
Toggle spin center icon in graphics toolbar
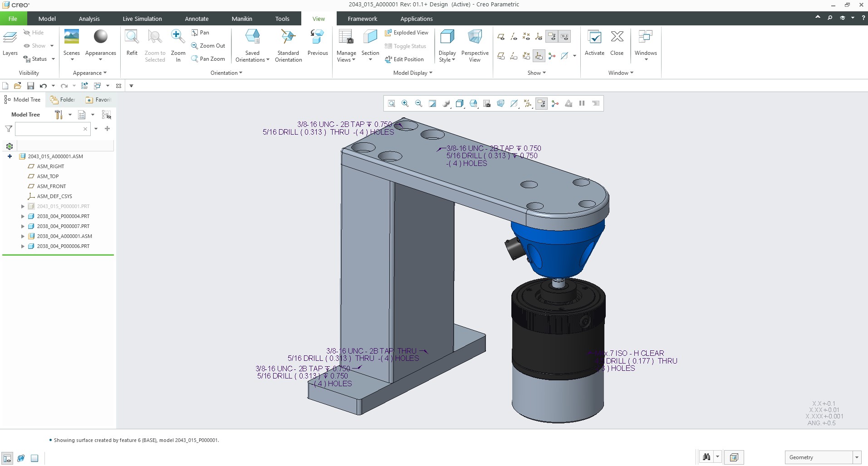[x=555, y=103]
